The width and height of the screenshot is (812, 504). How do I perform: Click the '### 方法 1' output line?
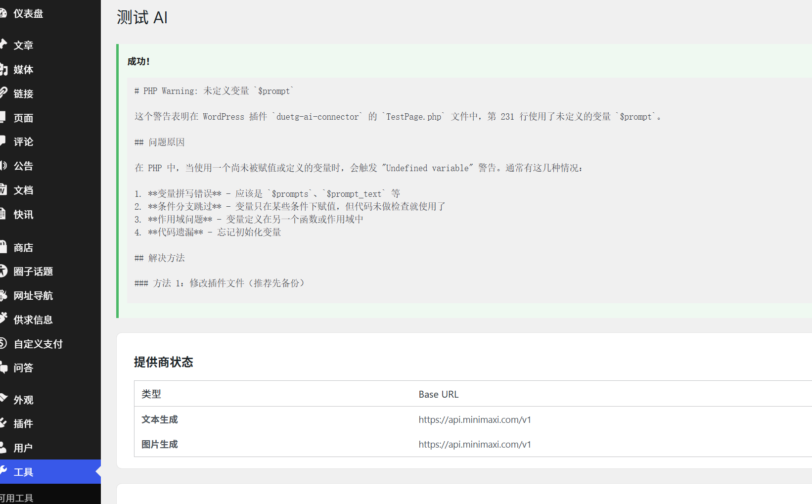(221, 283)
